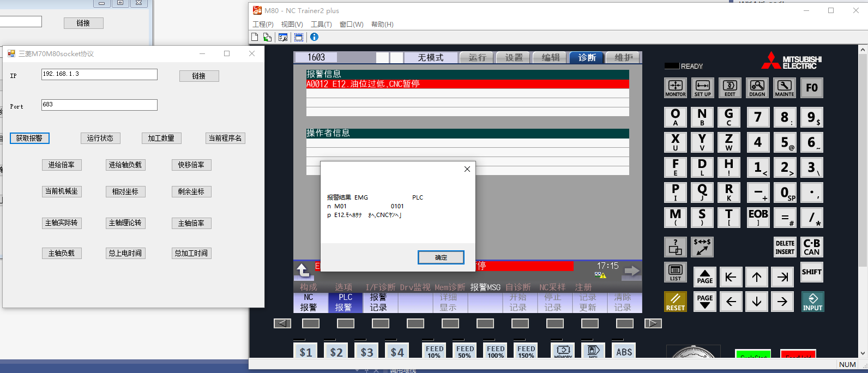The image size is (868, 373).
Task: Click the LIST key
Action: point(676,272)
